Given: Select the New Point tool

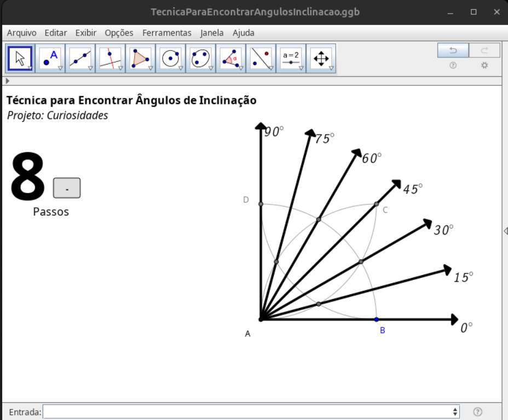Looking at the screenshot, I should [50, 58].
